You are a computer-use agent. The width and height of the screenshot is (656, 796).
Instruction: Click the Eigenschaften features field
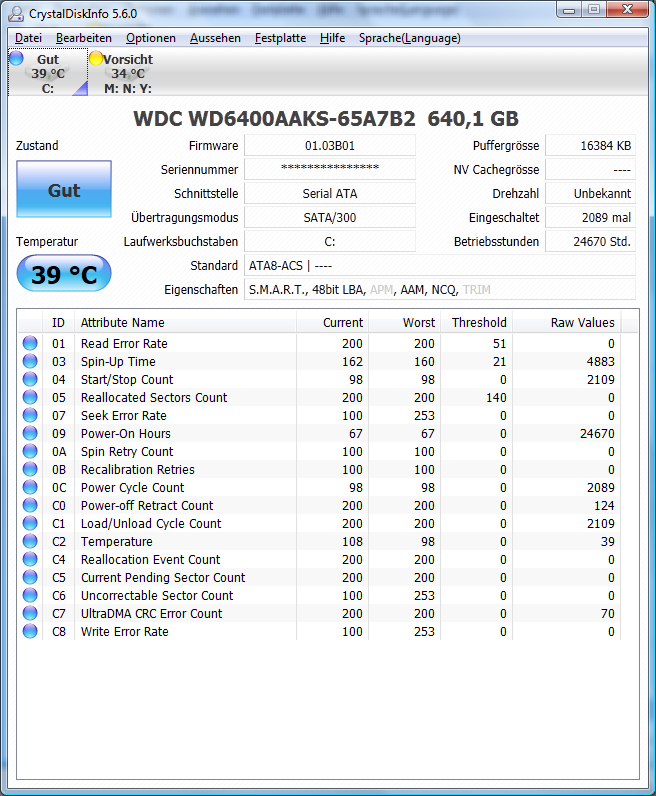tap(440, 289)
